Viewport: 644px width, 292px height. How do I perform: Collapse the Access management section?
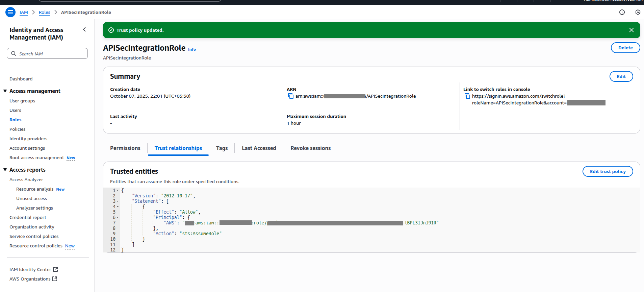5,91
